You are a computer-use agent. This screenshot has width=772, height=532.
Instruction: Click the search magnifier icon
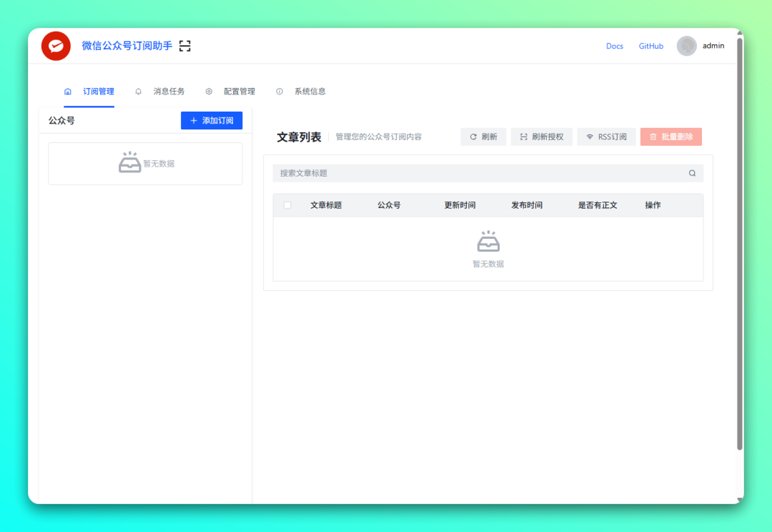tap(692, 173)
